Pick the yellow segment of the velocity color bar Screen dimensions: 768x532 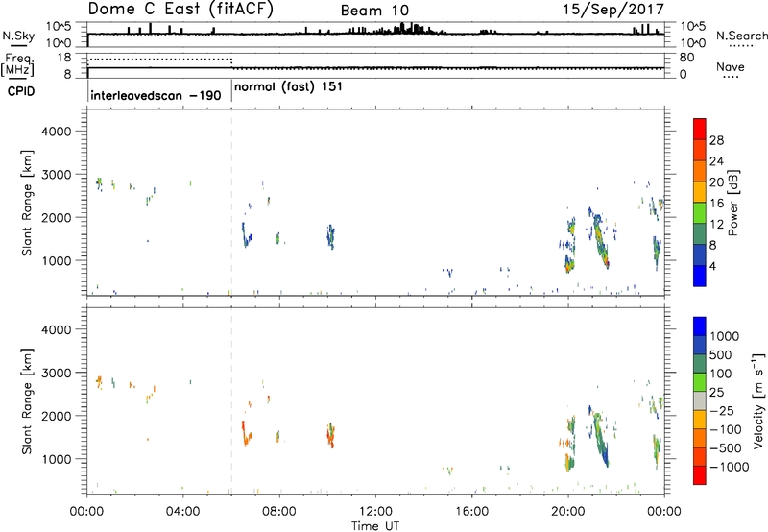tap(700, 420)
